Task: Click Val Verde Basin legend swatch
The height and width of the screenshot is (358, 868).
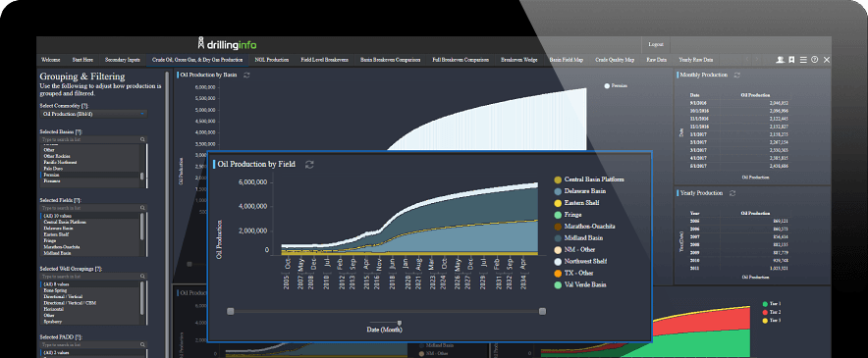Action: coord(558,285)
